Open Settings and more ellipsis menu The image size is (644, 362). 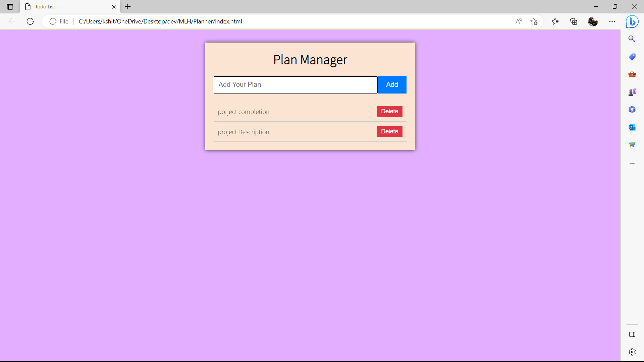(x=612, y=21)
